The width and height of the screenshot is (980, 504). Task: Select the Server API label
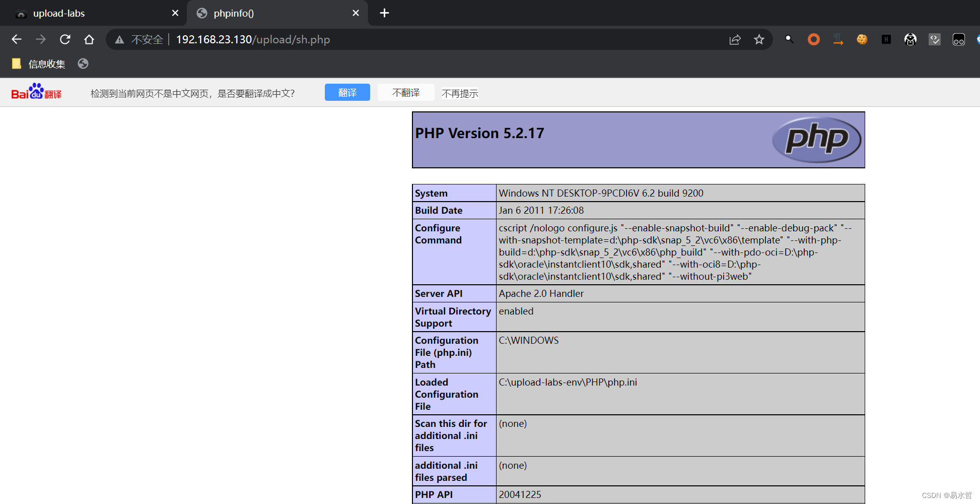454,293
